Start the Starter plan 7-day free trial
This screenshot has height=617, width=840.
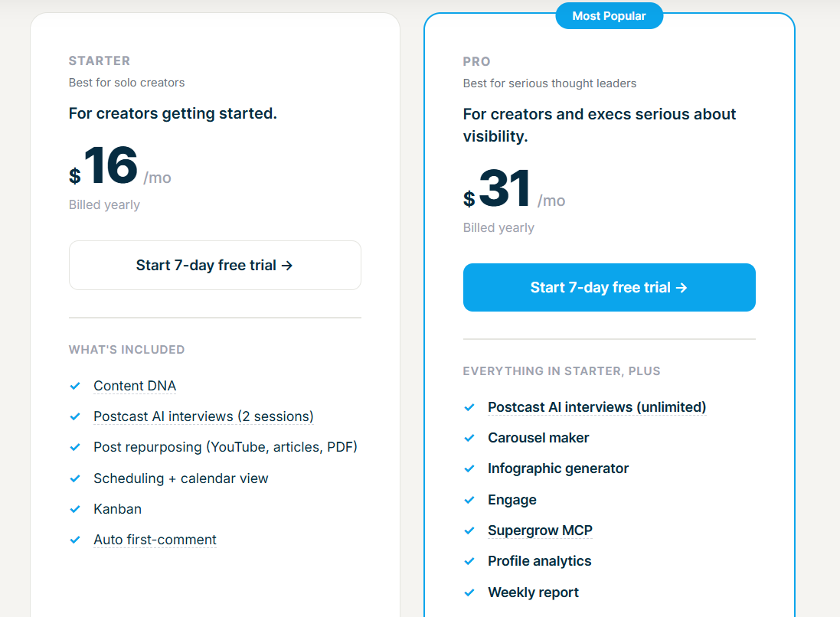[x=215, y=265]
